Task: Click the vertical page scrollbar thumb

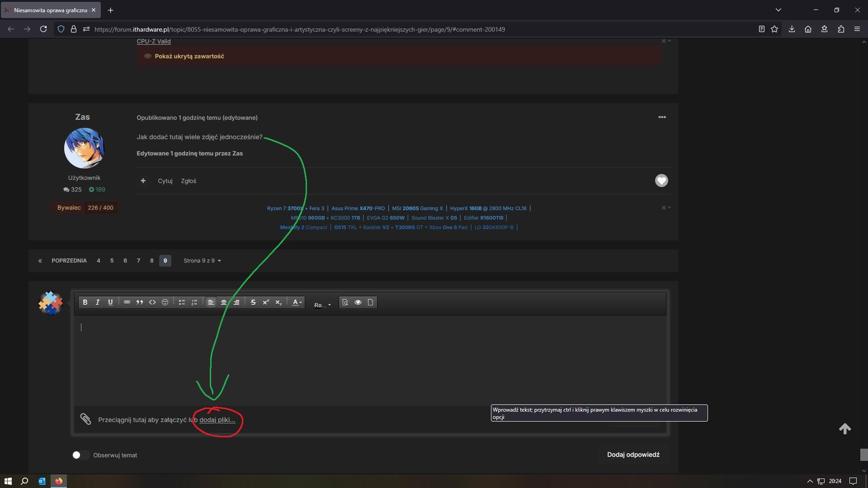Action: click(x=863, y=455)
